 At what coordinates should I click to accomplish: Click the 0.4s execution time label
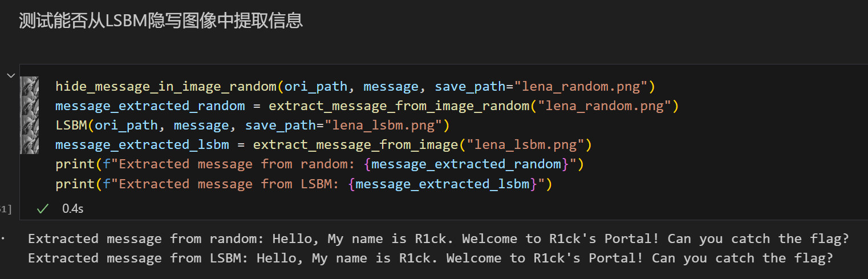pos(72,209)
